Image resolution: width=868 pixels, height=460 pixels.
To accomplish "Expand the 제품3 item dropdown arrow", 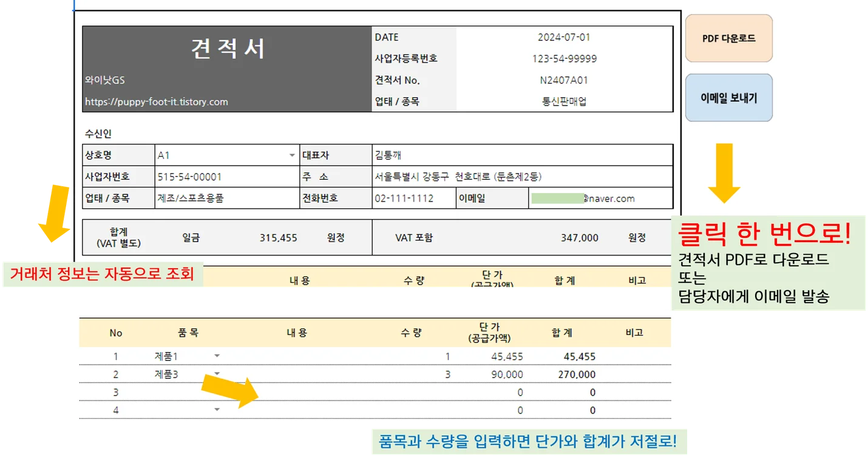I will [x=217, y=374].
